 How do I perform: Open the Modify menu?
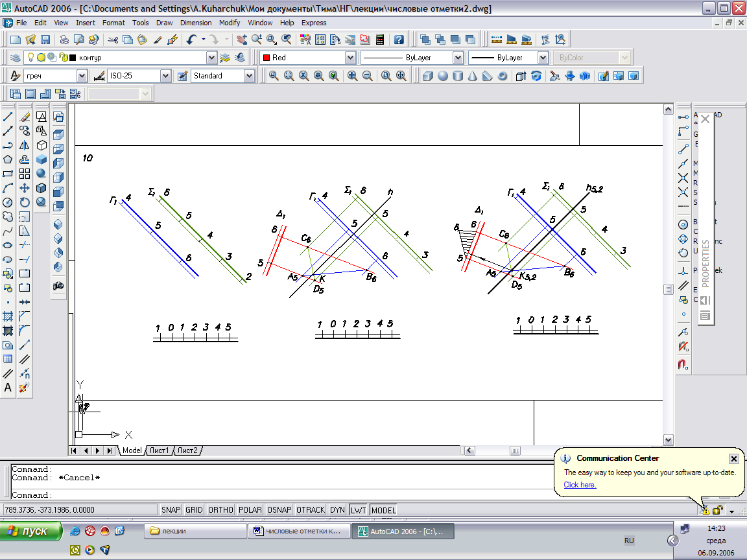230,23
